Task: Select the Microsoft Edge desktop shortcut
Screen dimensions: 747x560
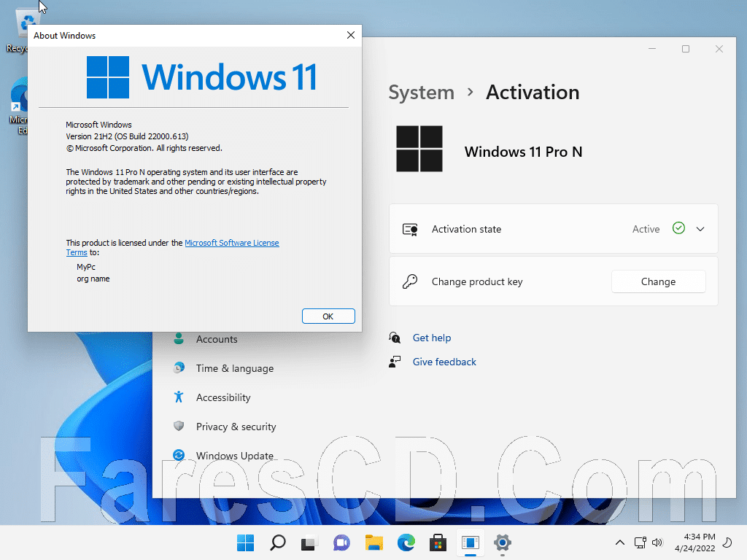Action: (18, 106)
